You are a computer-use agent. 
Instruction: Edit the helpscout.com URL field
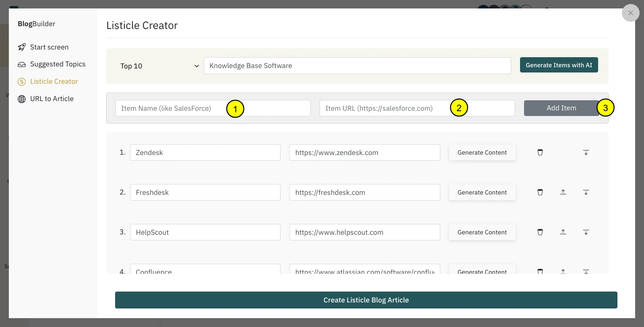point(364,232)
